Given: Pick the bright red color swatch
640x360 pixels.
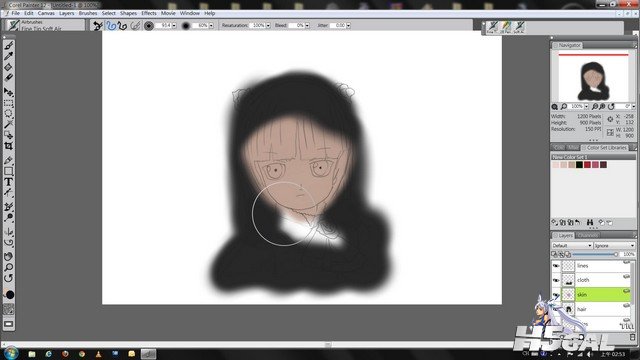Looking at the screenshot, I should [x=587, y=165].
